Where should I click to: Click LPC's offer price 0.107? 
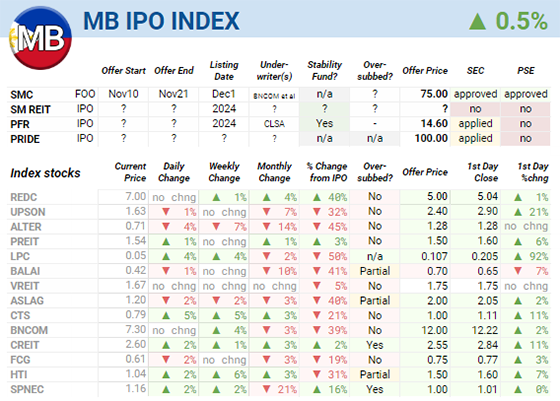434,256
